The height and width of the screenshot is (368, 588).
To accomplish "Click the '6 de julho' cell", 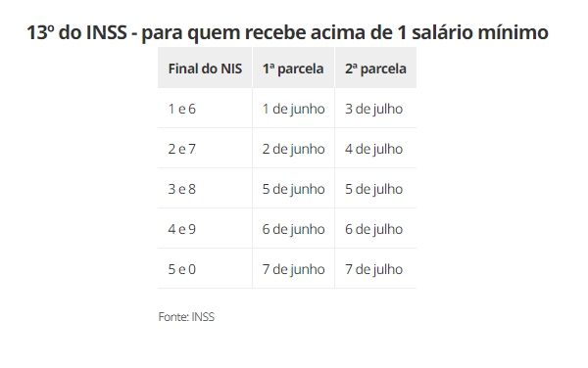I will click(x=375, y=229).
